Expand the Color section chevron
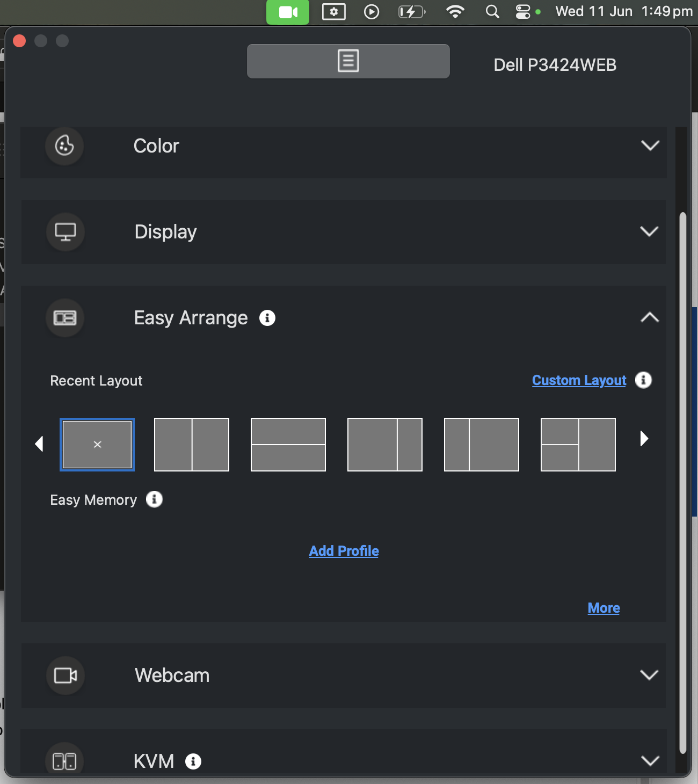Viewport: 698px width, 784px height. click(650, 146)
